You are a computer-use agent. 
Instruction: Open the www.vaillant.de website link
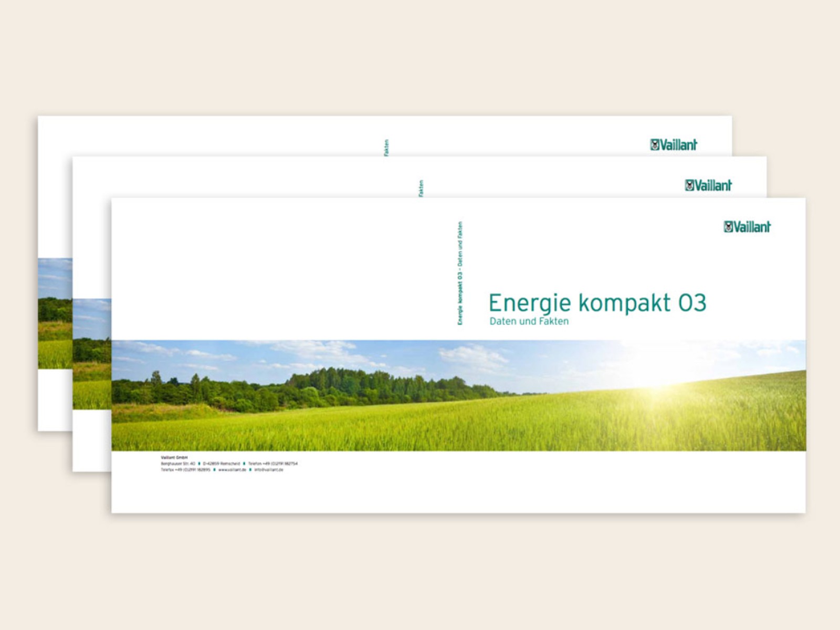[x=232, y=470]
